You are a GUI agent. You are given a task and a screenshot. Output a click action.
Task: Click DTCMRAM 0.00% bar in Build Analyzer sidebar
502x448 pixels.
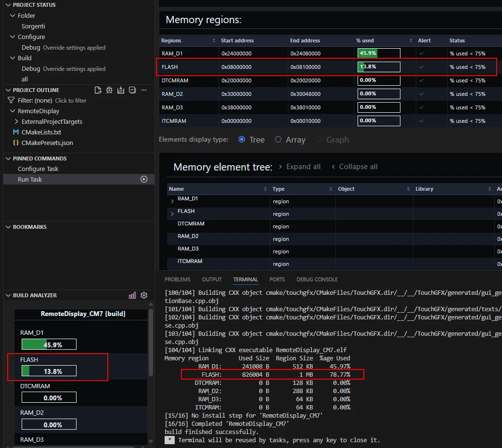tap(49, 398)
